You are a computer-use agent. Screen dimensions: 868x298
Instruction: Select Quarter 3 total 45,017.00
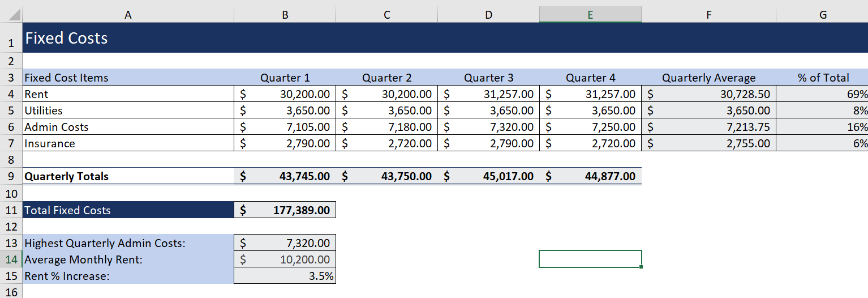pyautogui.click(x=488, y=176)
